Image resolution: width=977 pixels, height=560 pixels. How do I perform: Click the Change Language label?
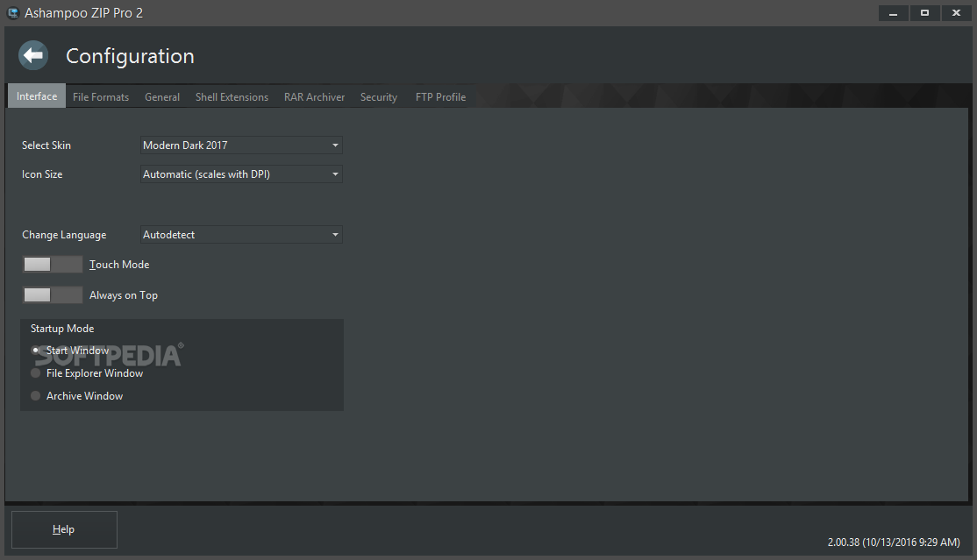coord(64,235)
